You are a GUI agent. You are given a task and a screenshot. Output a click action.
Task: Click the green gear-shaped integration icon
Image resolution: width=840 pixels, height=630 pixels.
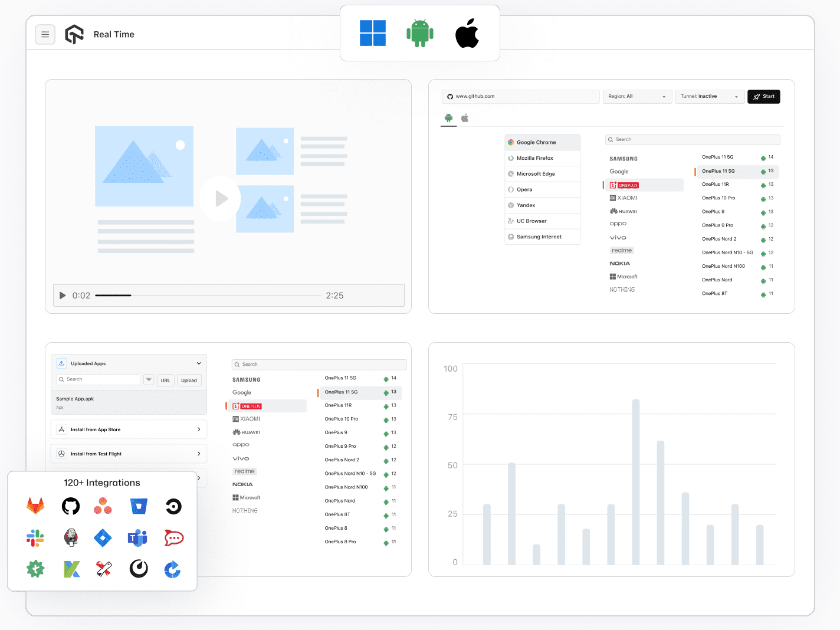[35, 569]
